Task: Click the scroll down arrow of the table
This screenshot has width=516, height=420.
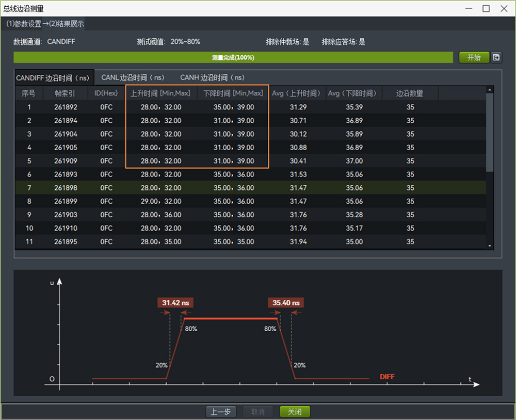Action: [490, 246]
